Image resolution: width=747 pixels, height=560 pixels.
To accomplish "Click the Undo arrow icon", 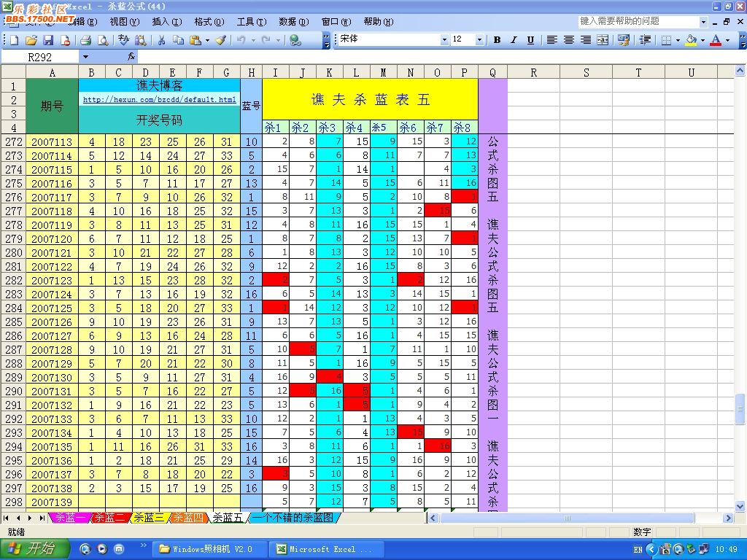I will 241,41.
